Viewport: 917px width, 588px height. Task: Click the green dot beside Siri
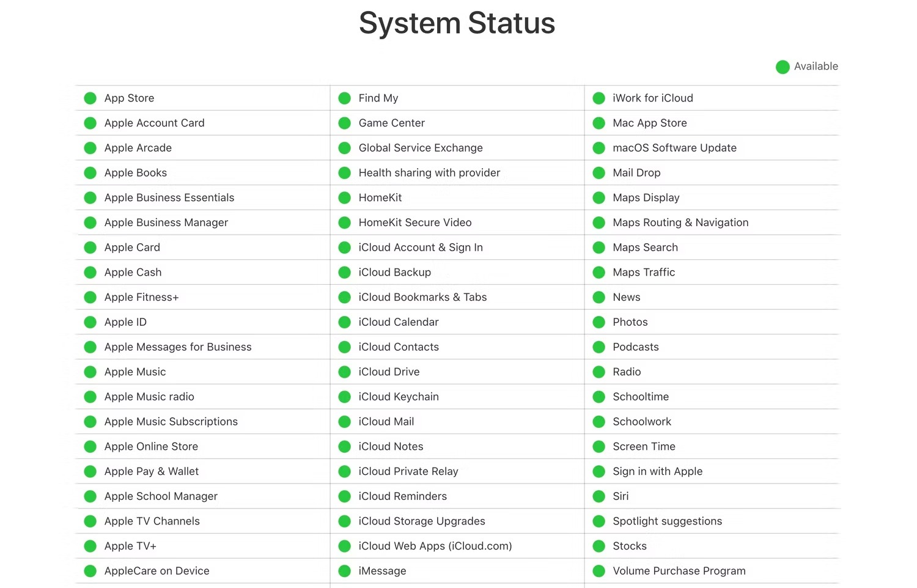tap(599, 496)
